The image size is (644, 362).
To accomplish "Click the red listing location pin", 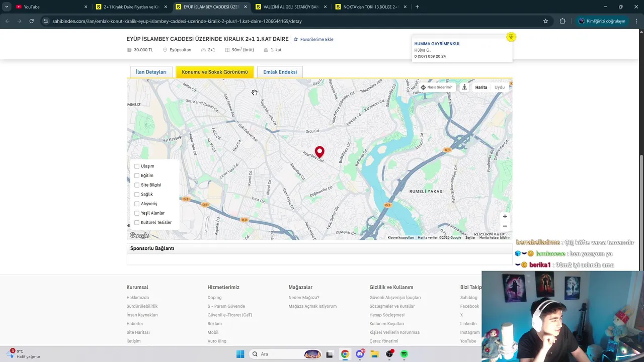I will click(319, 152).
